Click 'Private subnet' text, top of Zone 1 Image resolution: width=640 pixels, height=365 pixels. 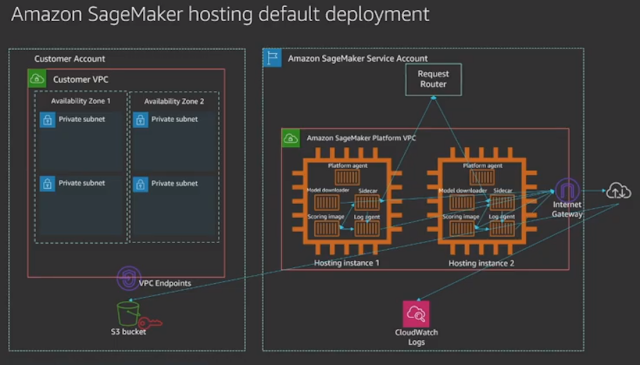click(82, 119)
